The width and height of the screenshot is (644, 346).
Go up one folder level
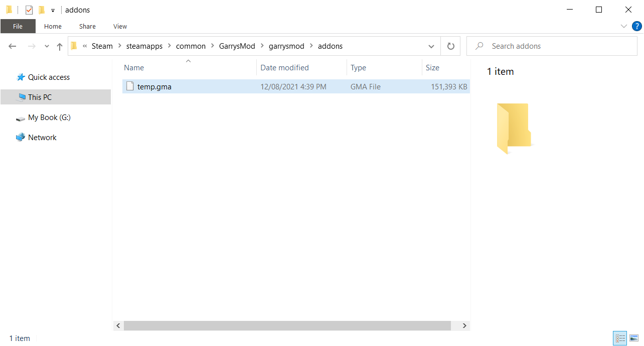pyautogui.click(x=60, y=46)
